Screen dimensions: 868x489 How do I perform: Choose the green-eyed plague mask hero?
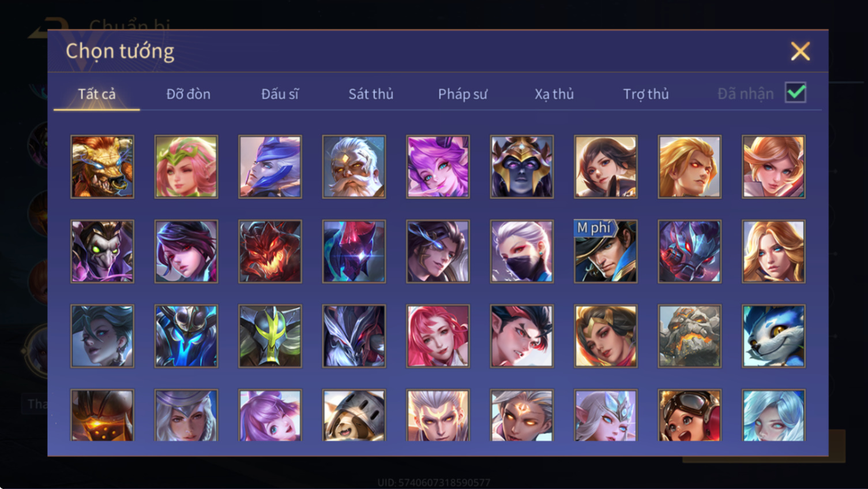(x=102, y=251)
